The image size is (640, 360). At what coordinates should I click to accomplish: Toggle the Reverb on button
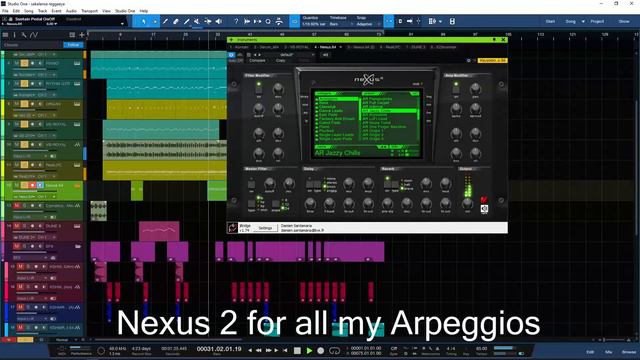[x=387, y=184]
